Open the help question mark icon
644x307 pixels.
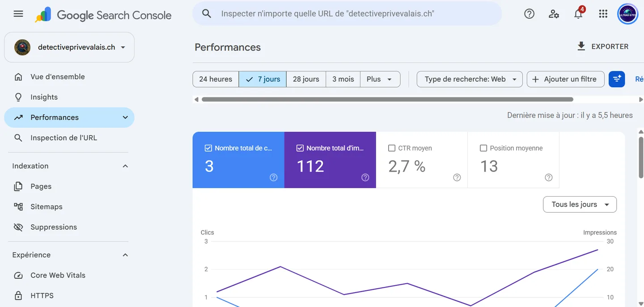[529, 14]
